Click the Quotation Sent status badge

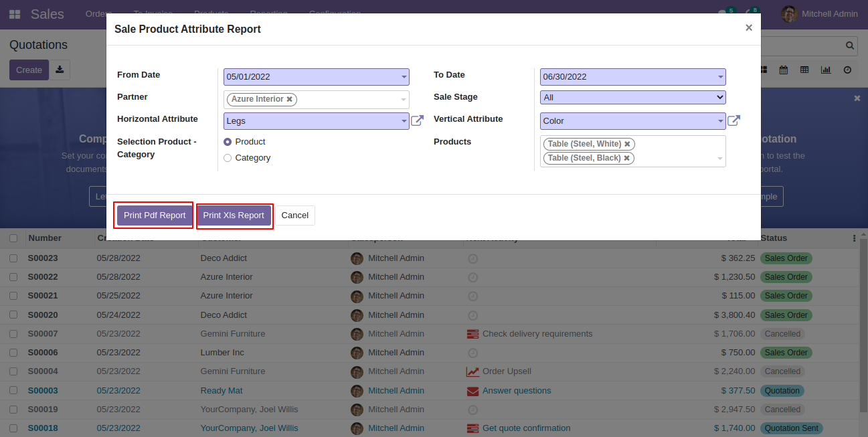coord(792,428)
